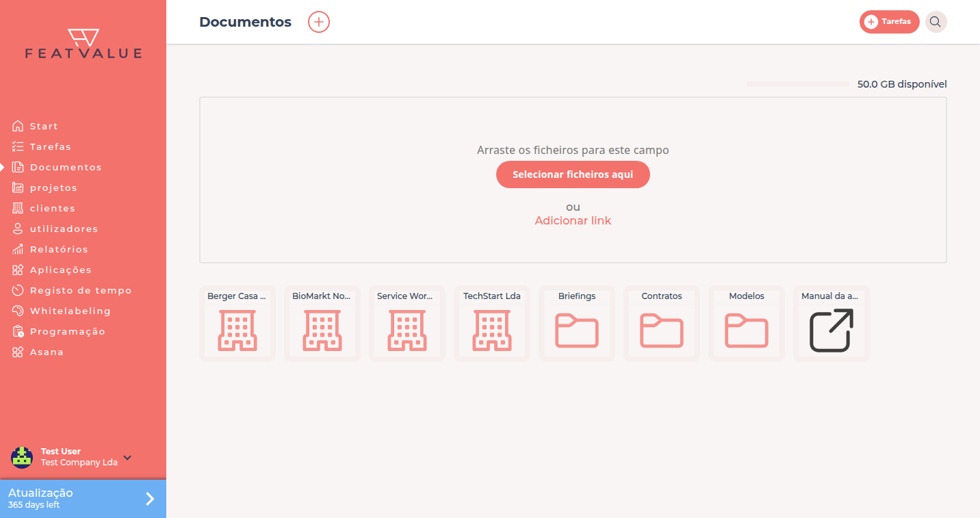Open the Briefings folder

(x=577, y=324)
